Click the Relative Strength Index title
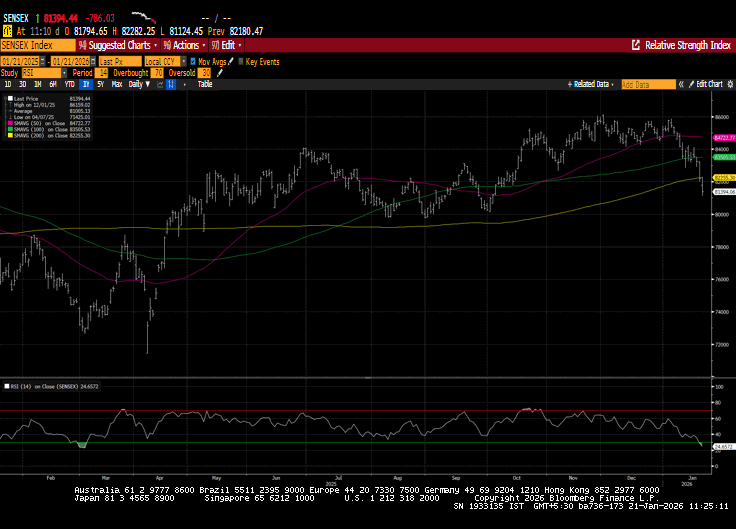Viewport: 736px width, 529px height. (688, 45)
